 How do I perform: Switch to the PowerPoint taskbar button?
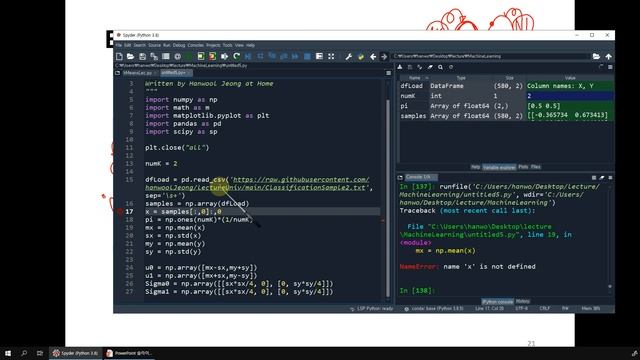(129, 353)
